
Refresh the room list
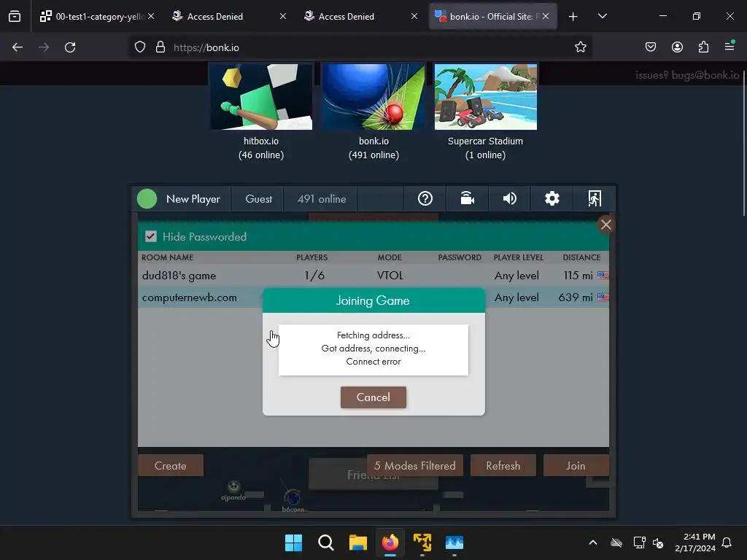click(503, 465)
